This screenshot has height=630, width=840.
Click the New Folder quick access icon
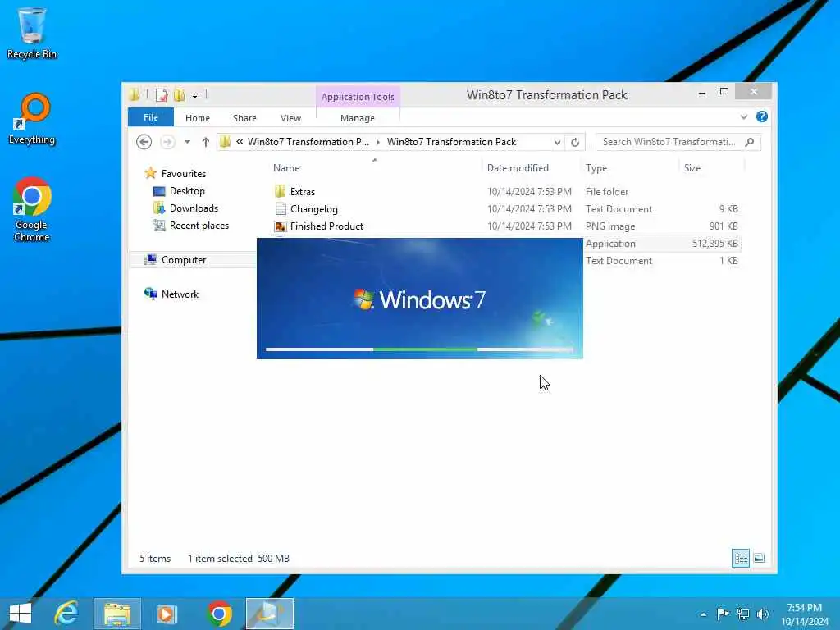pyautogui.click(x=180, y=95)
